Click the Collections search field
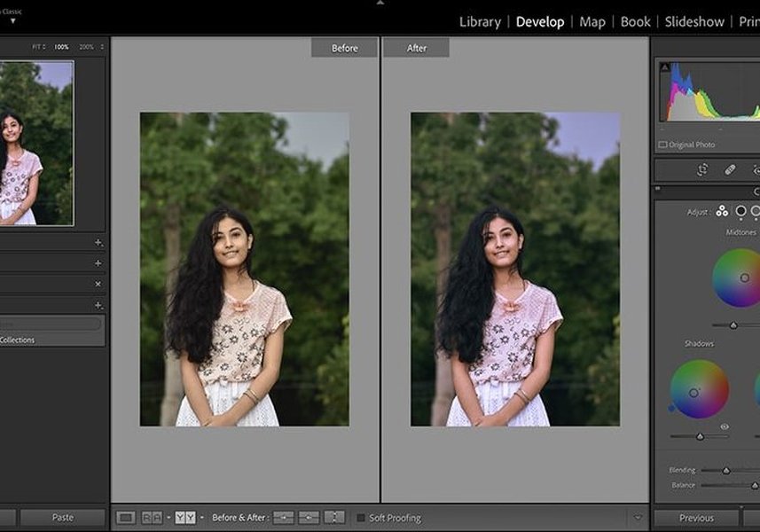 click(x=50, y=323)
